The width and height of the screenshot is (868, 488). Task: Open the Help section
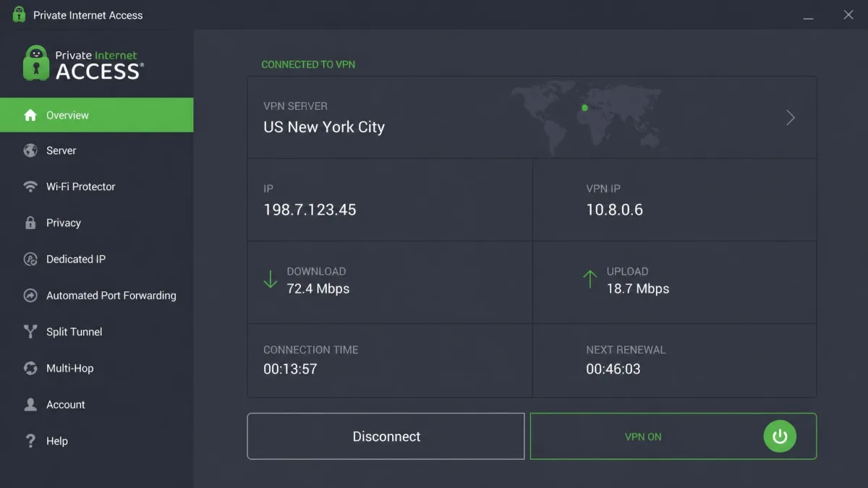97,440
